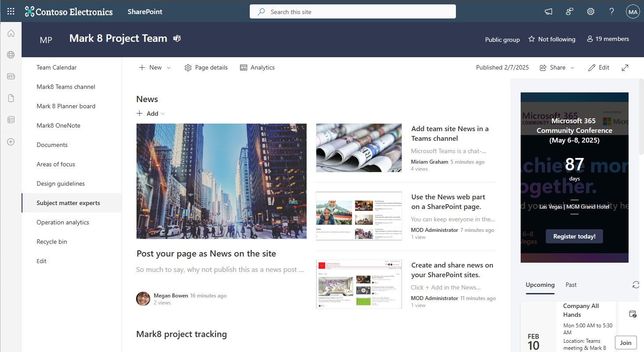Open Analytics from the page toolbar

click(x=257, y=67)
